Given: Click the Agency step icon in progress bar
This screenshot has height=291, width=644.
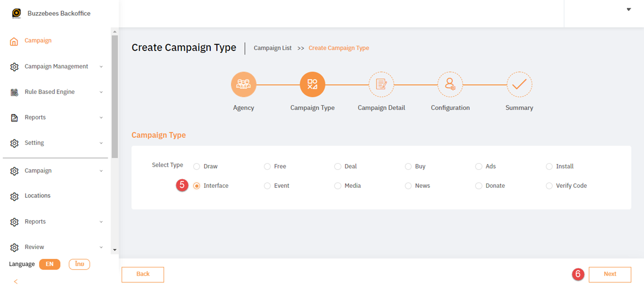Looking at the screenshot, I should tap(244, 84).
